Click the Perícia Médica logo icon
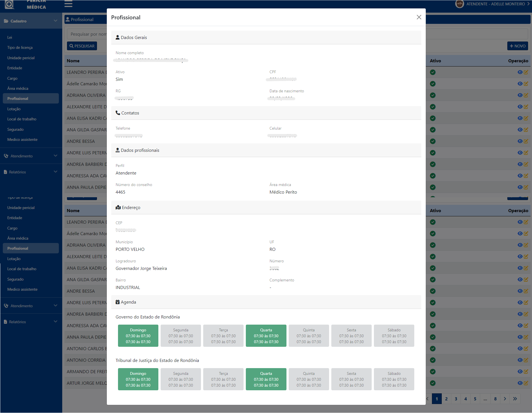Screen dimensions: 532x413 click(x=9, y=4)
